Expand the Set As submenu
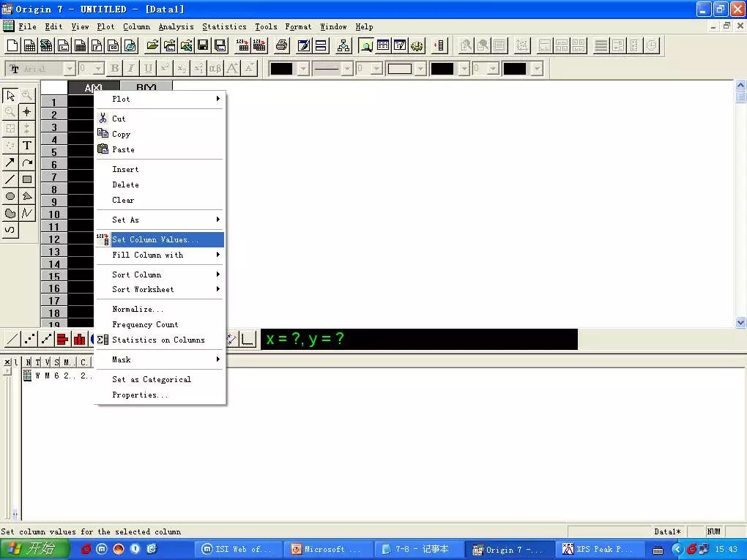The image size is (747, 560). (160, 220)
